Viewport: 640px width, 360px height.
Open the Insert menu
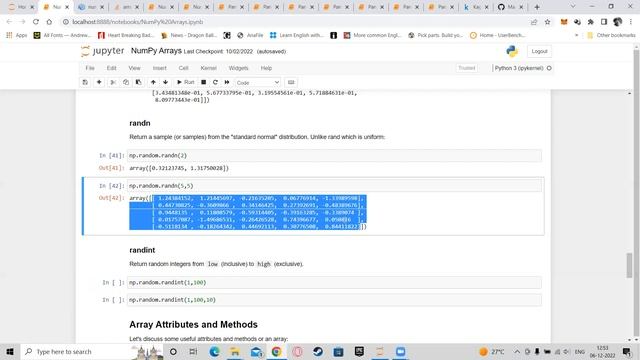160,68
